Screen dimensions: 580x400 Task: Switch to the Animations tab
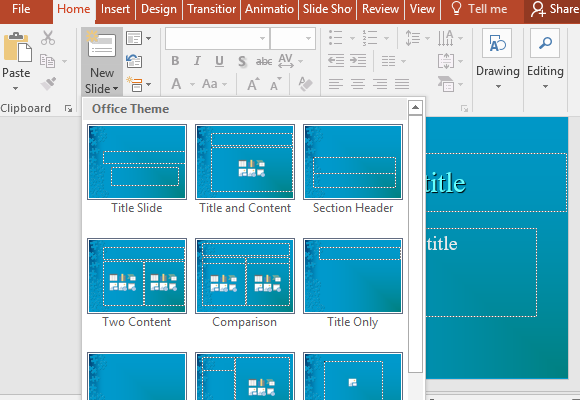(x=269, y=9)
